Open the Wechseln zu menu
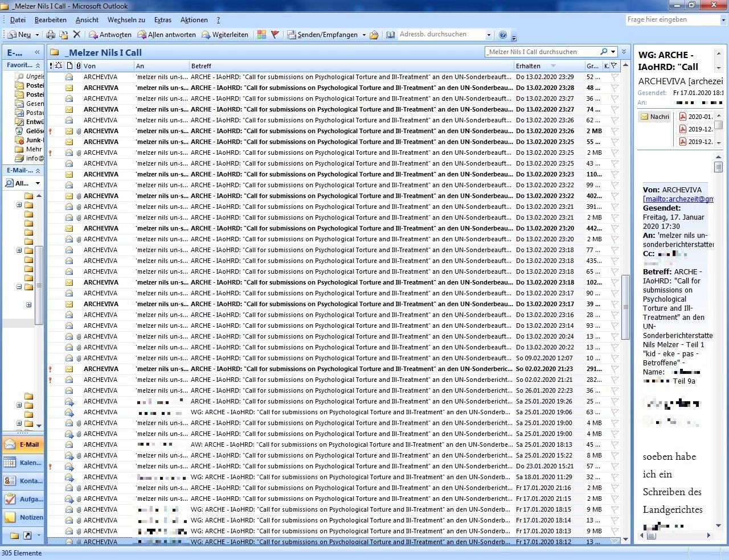This screenshot has width=729, height=560. [126, 20]
